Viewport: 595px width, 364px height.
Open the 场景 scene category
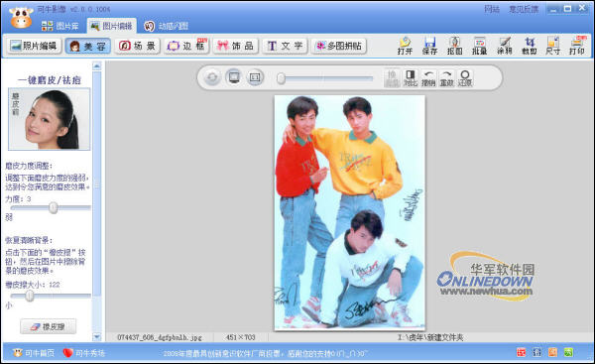(x=138, y=46)
